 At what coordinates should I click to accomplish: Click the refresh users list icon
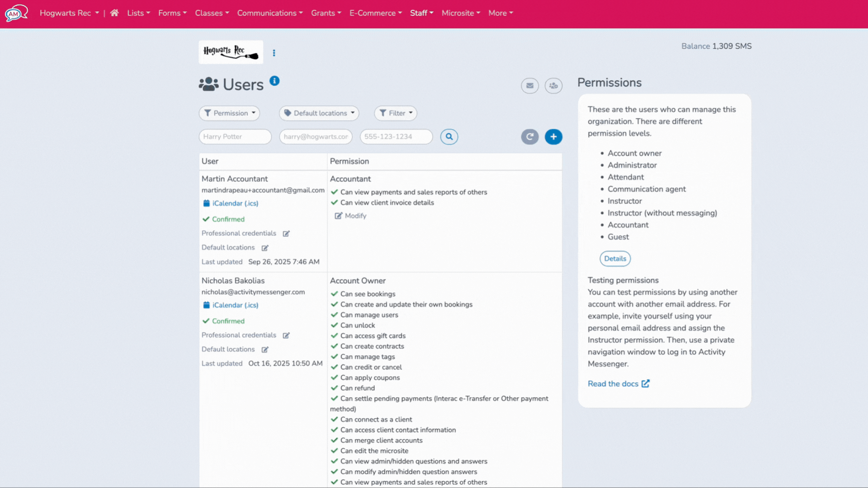point(530,136)
